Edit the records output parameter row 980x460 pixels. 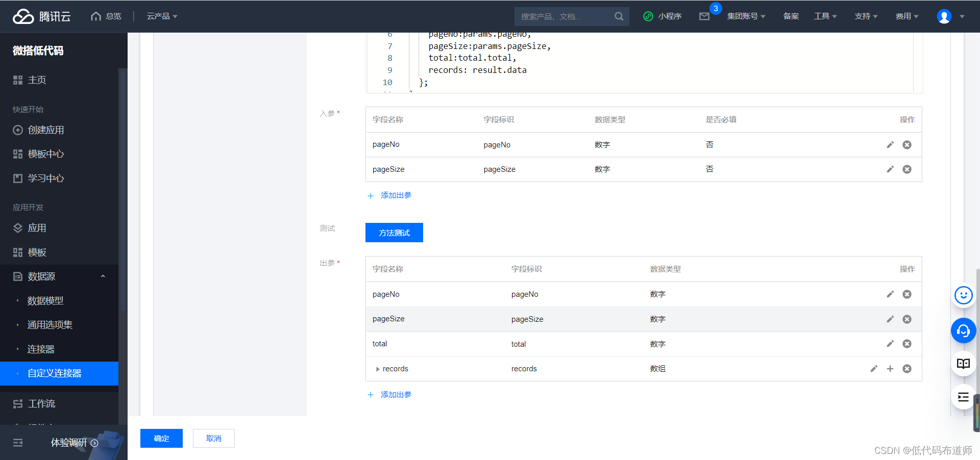tap(874, 369)
